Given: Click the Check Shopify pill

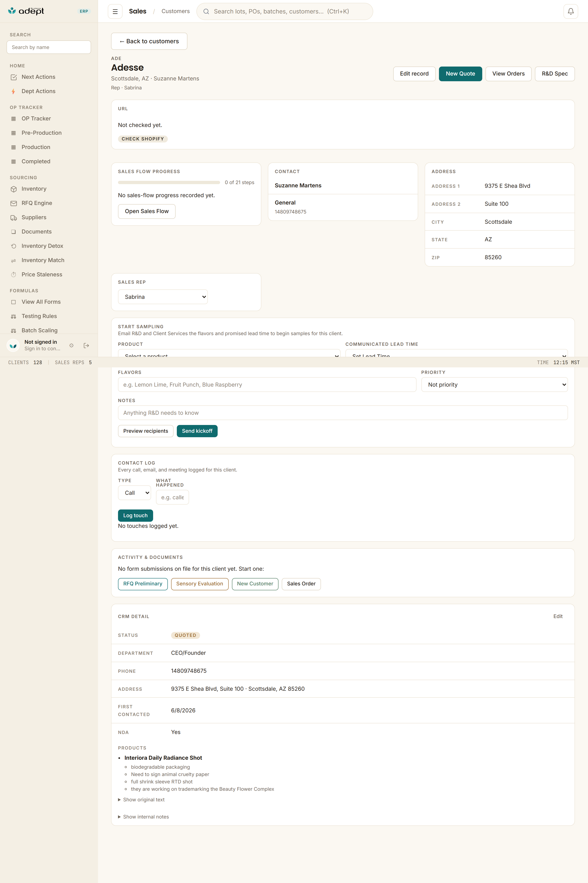Looking at the screenshot, I should coord(143,139).
